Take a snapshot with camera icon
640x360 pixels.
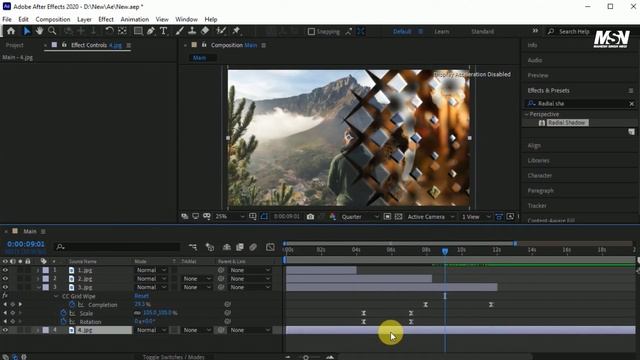[311, 217]
